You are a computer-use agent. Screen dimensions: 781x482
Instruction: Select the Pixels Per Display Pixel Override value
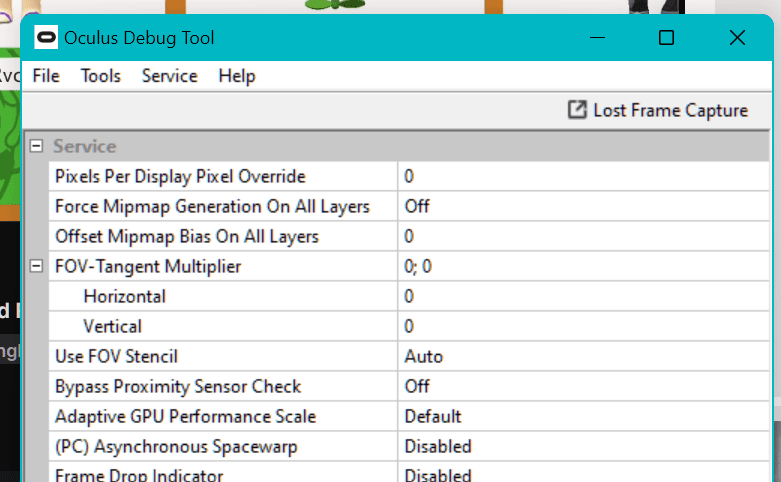(583, 176)
